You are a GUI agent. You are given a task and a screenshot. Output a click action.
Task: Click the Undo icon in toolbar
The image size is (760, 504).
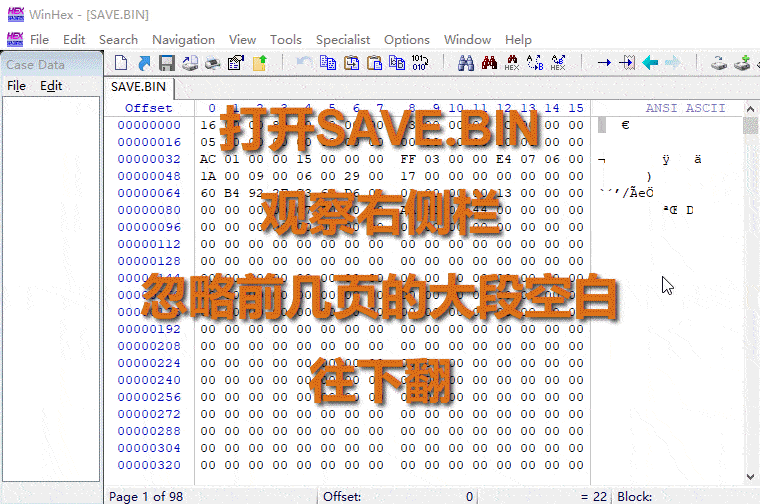(x=304, y=63)
